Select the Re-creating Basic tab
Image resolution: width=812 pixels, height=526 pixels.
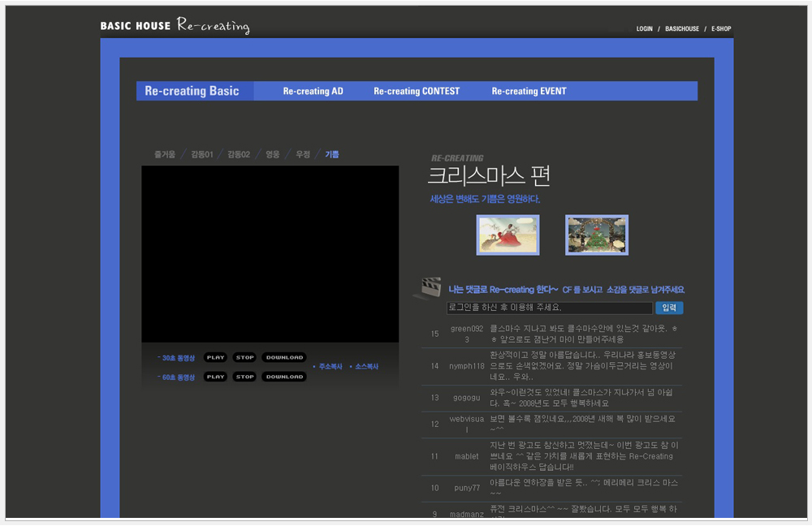coord(192,91)
